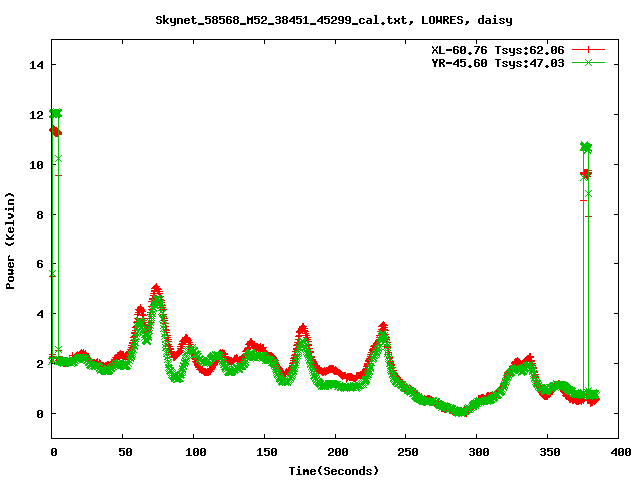640x480 pixels.
Task: Click the Time(Seconds) axis label
Action: pyautogui.click(x=334, y=471)
